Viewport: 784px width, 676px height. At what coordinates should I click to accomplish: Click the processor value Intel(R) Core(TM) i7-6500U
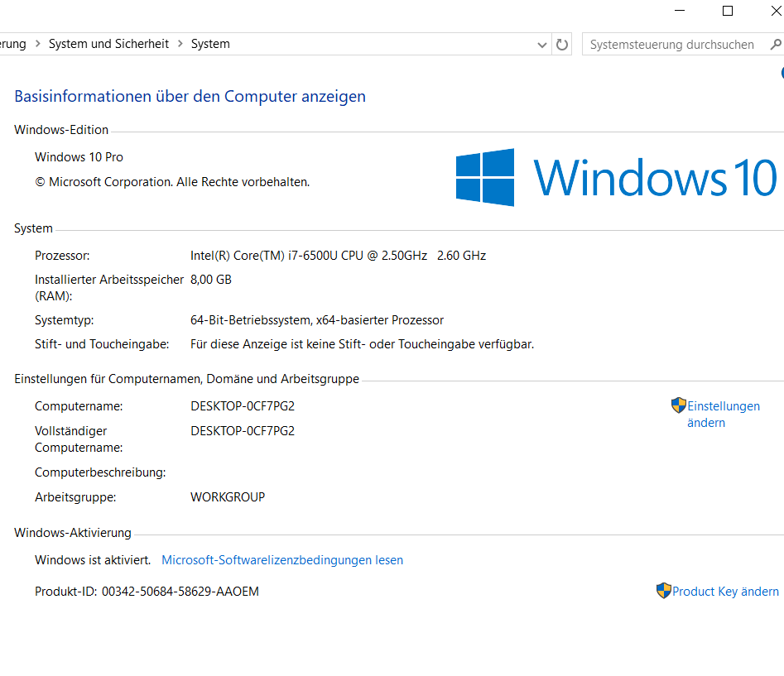pyautogui.click(x=338, y=256)
